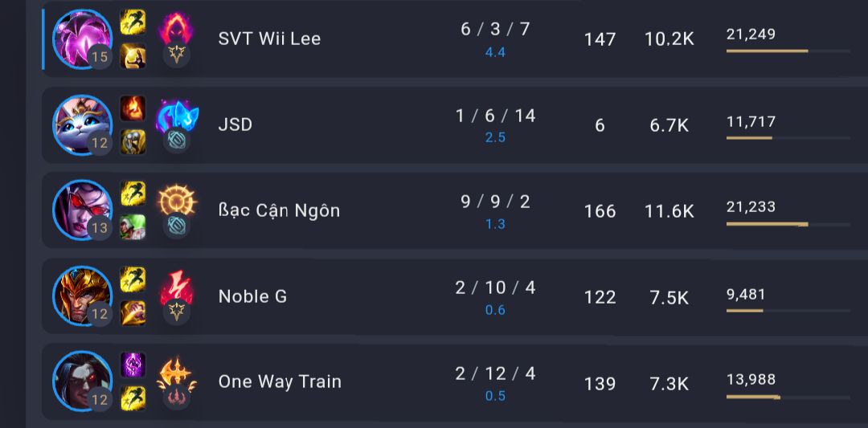This screenshot has height=428, width=868.
Task: Click the Teleport spell icon for One Way Train
Action: [x=133, y=365]
